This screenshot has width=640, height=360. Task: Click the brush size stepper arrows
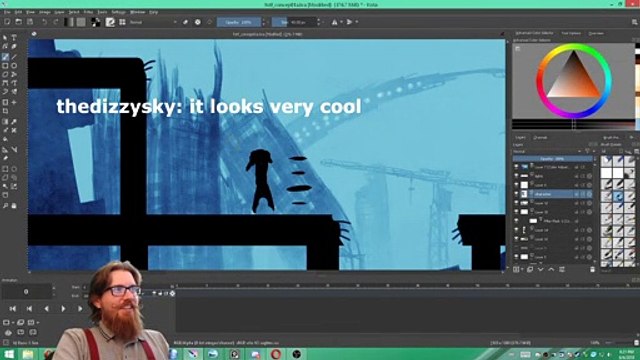319,22
